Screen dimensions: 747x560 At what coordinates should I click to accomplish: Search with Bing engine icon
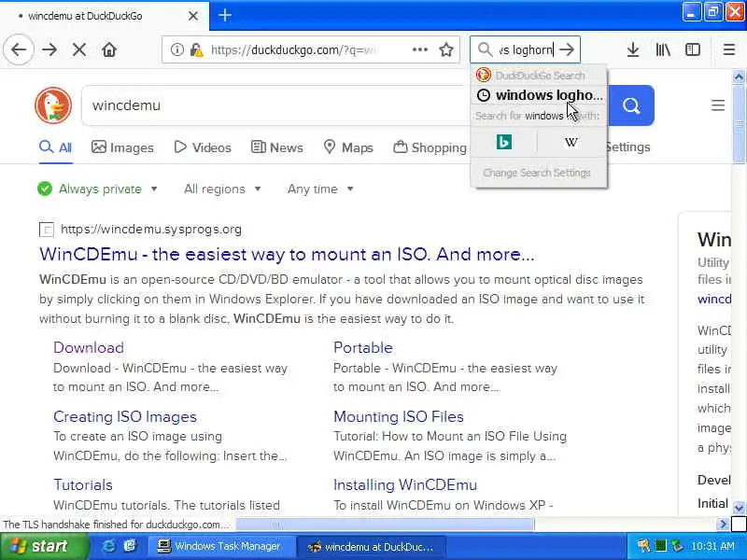coord(504,142)
